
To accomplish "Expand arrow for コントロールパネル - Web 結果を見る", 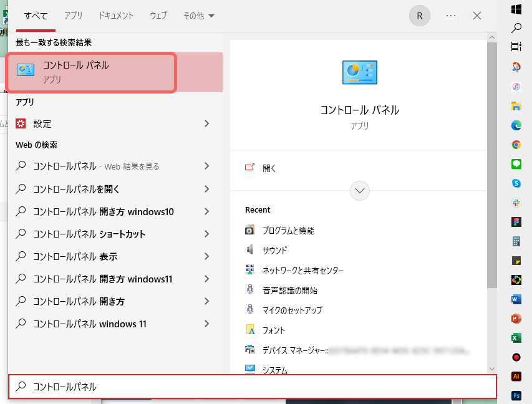I will click(x=207, y=166).
